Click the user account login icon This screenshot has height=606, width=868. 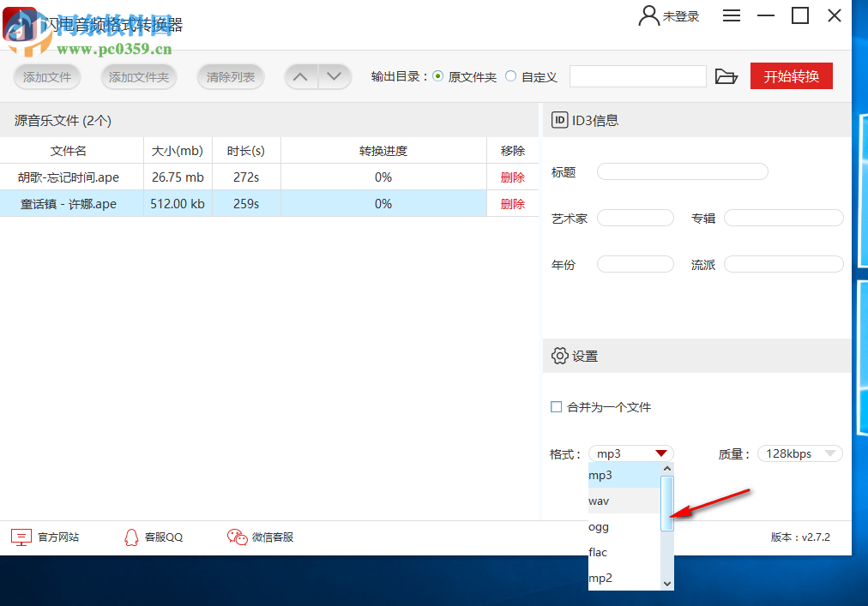tap(648, 15)
